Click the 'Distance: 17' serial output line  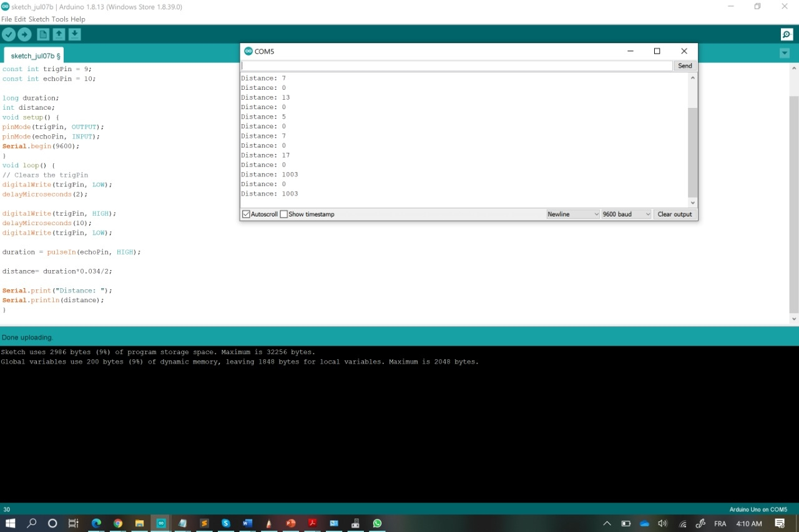[x=265, y=155]
